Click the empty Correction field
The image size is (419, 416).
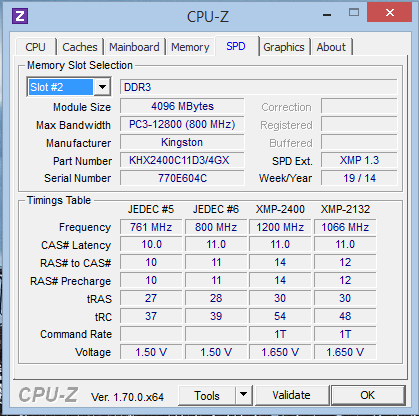(359, 106)
